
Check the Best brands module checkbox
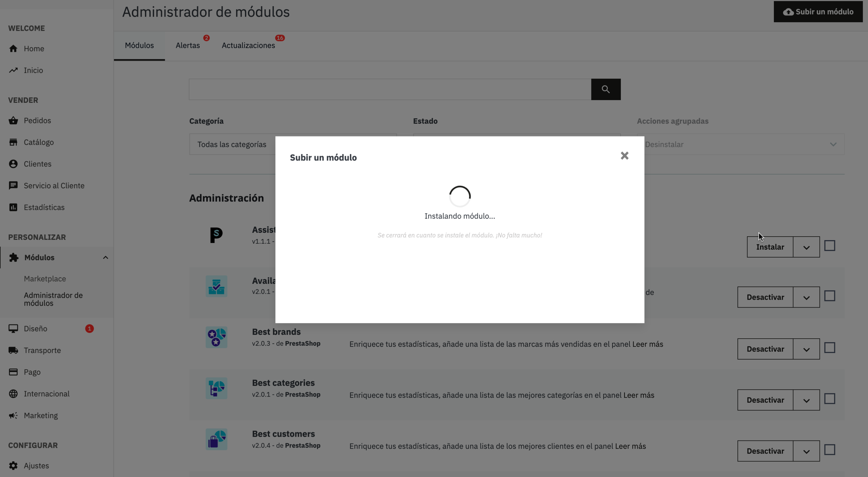click(829, 348)
